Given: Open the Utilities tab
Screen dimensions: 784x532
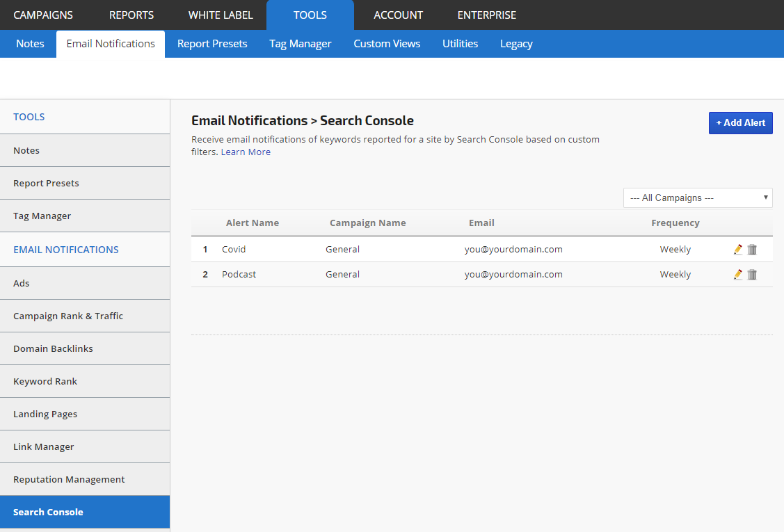Looking at the screenshot, I should (x=460, y=44).
